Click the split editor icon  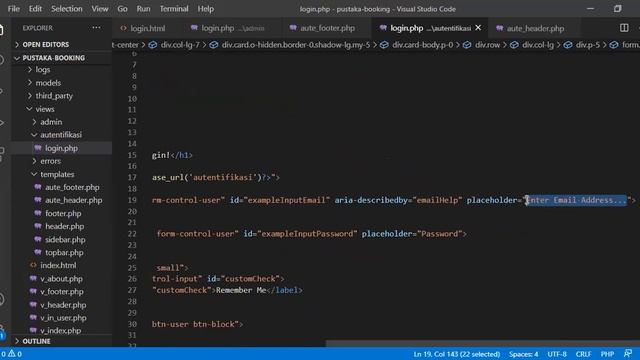click(x=624, y=28)
